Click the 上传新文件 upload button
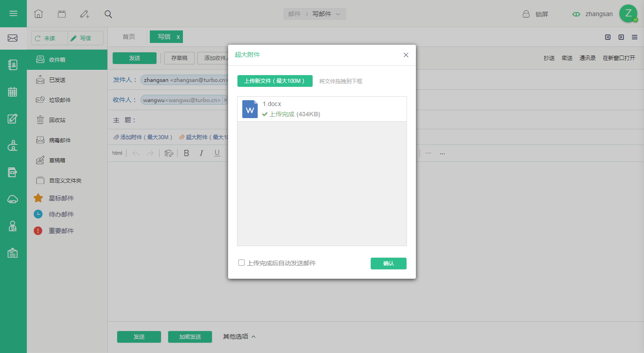 click(275, 81)
